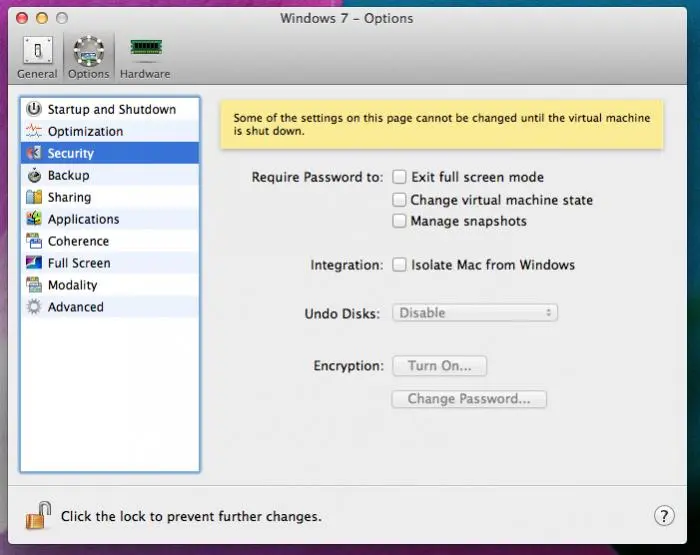
Task: Click the Optimization graph icon in sidebar
Action: 33,131
